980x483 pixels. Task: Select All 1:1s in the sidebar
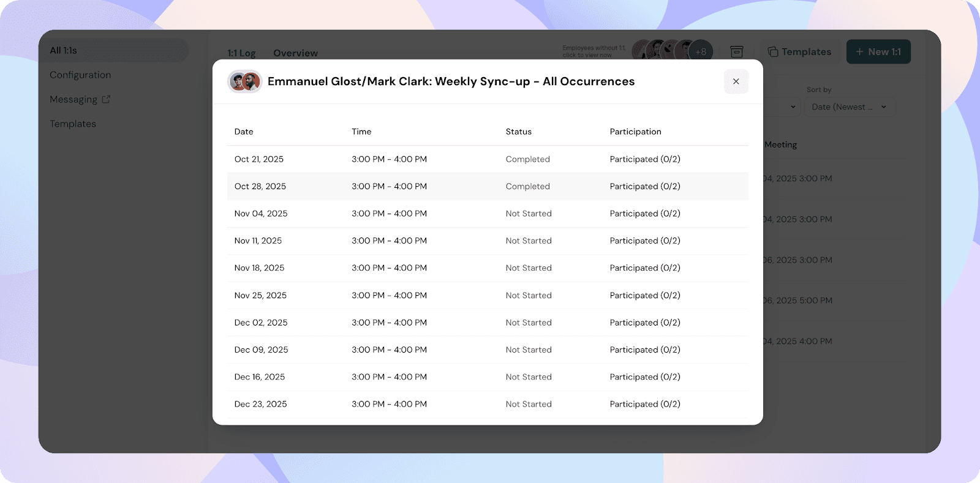tap(64, 51)
